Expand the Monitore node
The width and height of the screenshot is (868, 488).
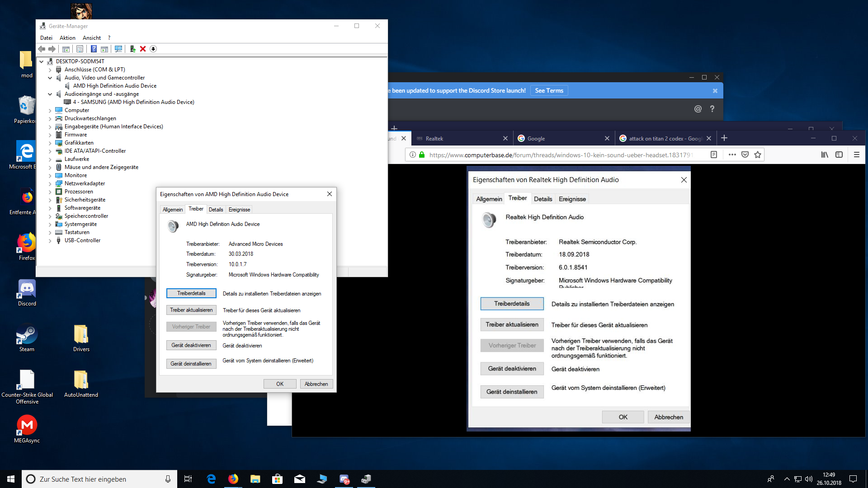tap(50, 175)
